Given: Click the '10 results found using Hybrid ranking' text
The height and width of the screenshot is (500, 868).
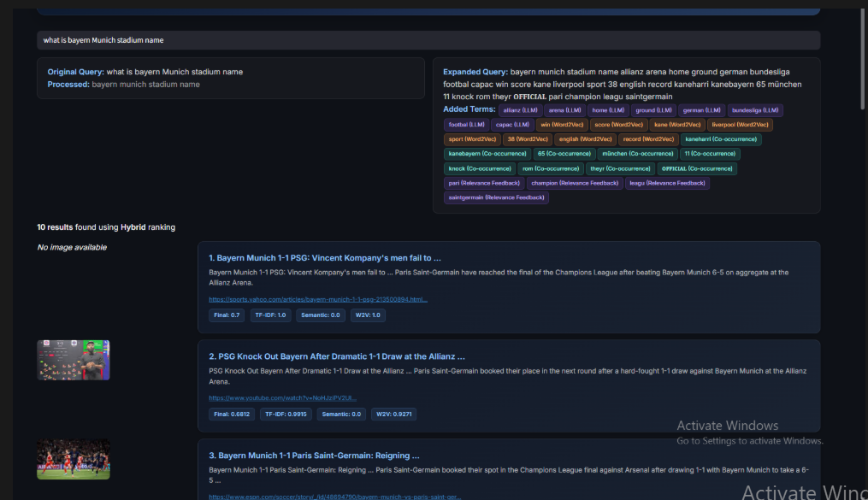Looking at the screenshot, I should click(106, 226).
